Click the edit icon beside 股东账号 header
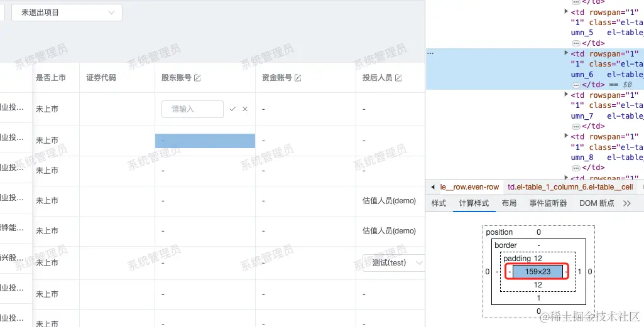644x327 pixels. [x=197, y=78]
